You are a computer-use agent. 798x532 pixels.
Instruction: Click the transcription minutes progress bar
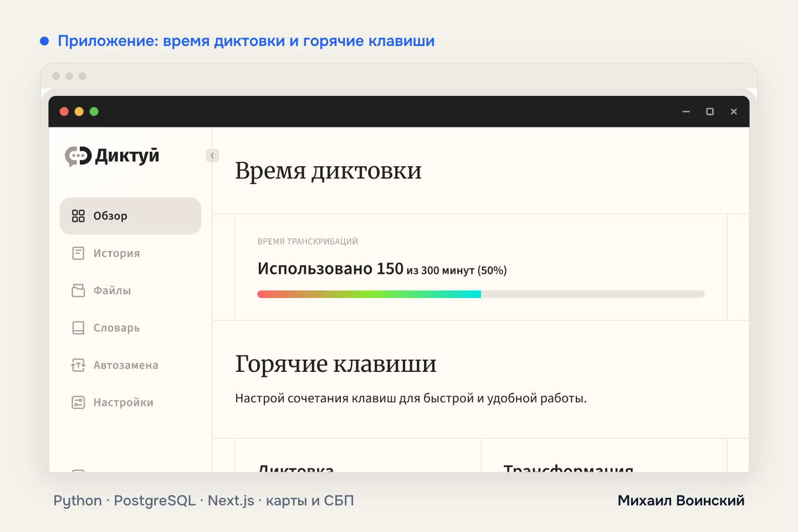pyautogui.click(x=481, y=294)
